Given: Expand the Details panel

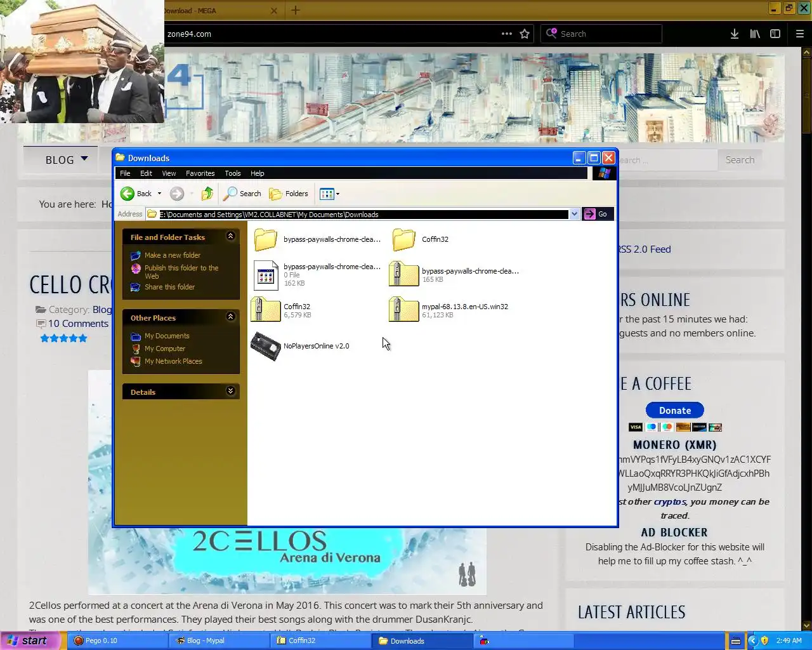Looking at the screenshot, I should [230, 391].
